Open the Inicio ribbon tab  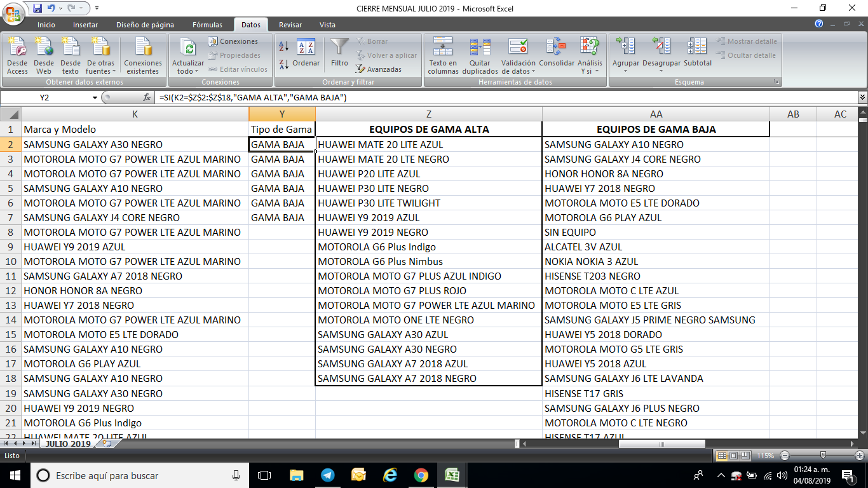point(46,25)
